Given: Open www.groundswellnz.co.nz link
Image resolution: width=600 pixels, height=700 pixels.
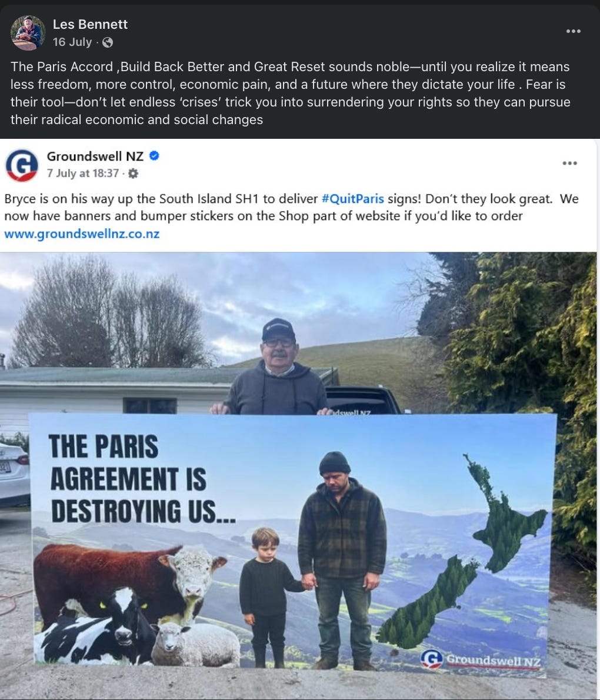Looking at the screenshot, I should [x=82, y=234].
